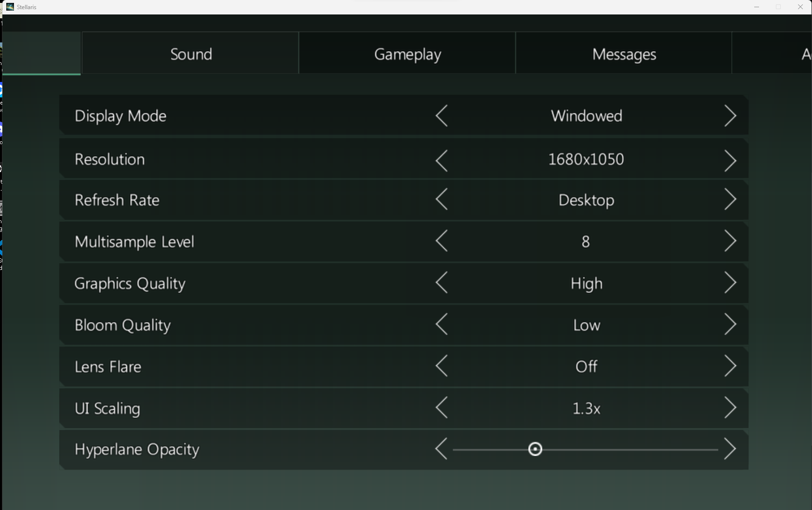Switch to the Gameplay tab
Viewport: 812px width, 510px height.
(407, 54)
